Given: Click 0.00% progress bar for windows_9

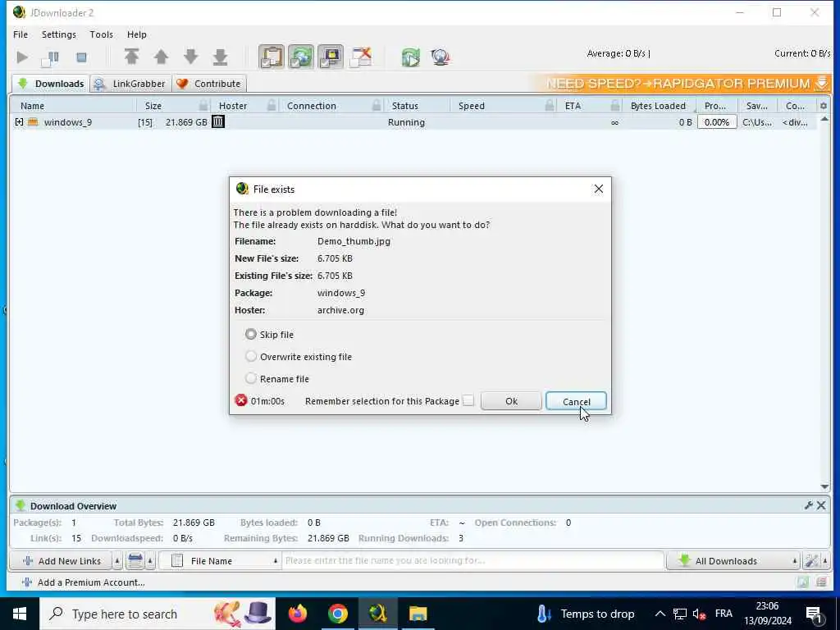Looking at the screenshot, I should point(717,122).
